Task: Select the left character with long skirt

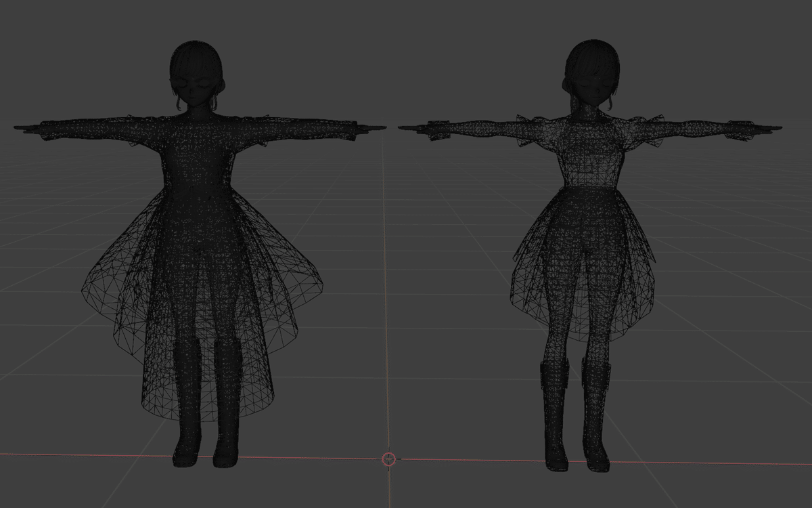Action: tap(200, 254)
